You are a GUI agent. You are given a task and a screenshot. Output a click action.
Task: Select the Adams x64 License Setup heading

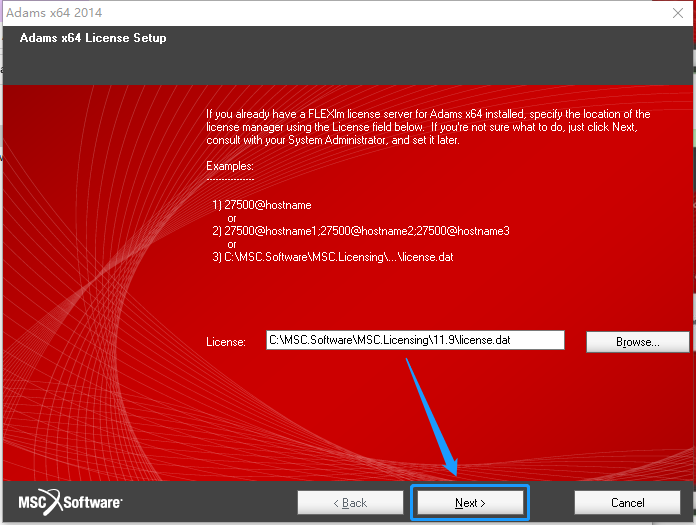[x=93, y=38]
